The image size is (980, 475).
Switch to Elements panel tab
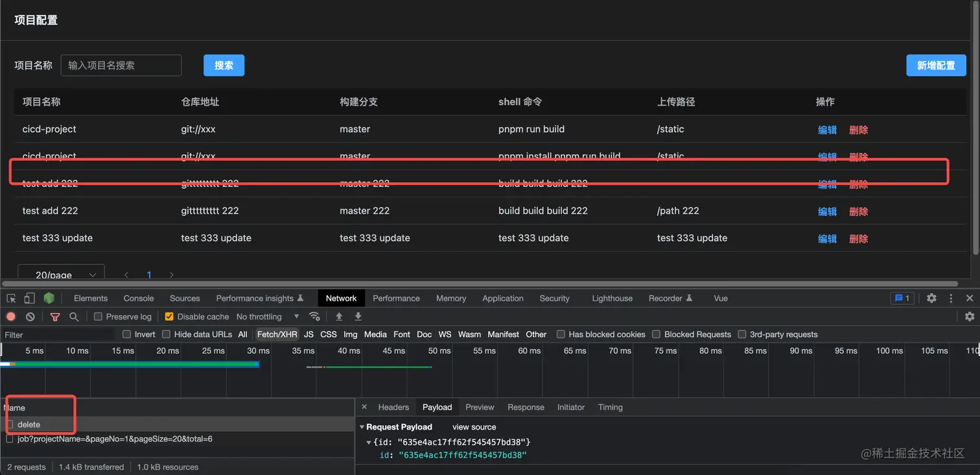coord(91,298)
